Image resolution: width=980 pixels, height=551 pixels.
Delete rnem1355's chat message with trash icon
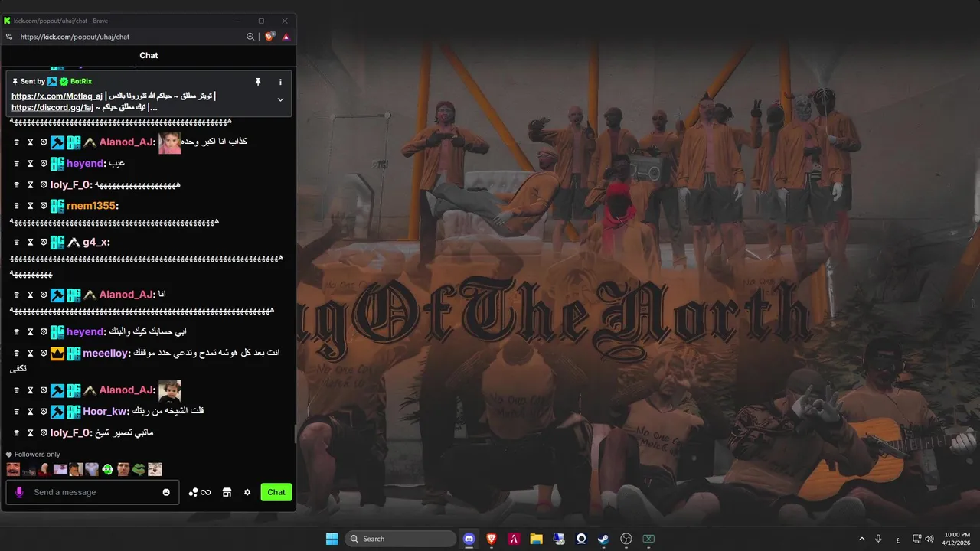(x=16, y=206)
